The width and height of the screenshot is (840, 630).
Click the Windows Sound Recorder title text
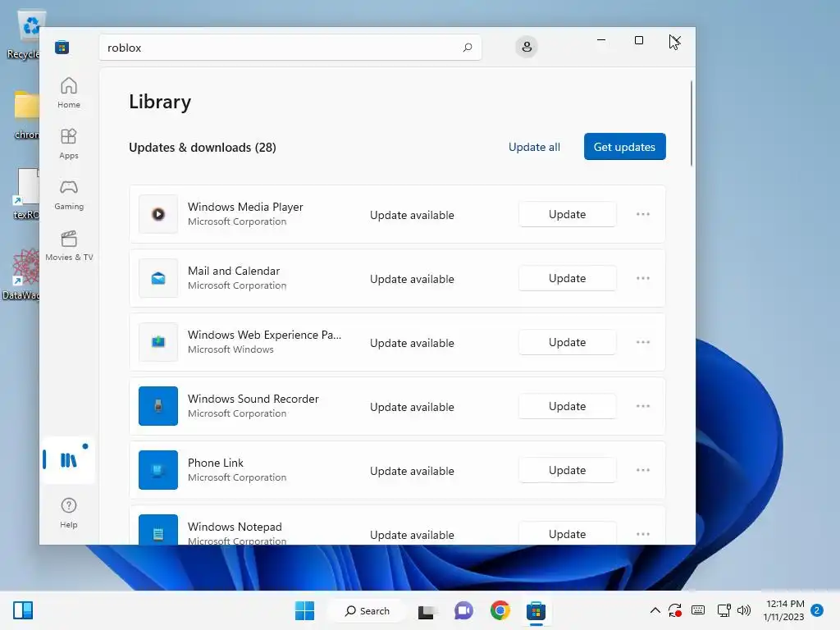[x=253, y=399]
